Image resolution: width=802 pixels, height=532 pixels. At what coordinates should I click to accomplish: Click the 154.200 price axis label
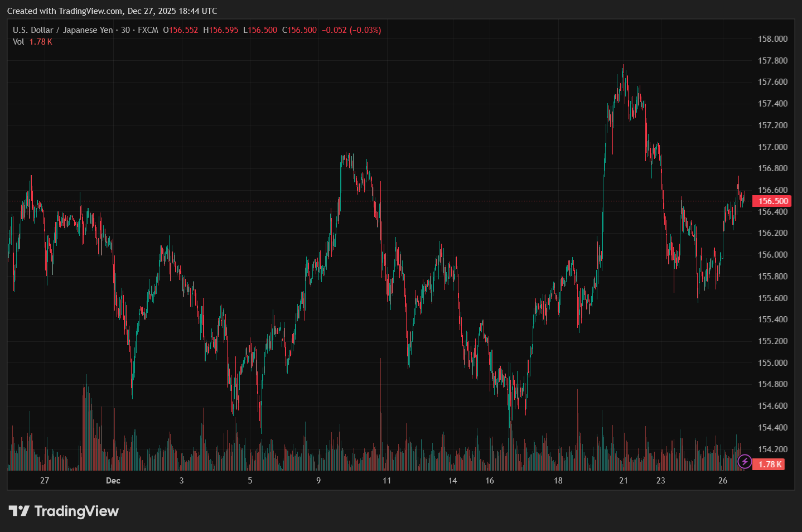click(772, 449)
